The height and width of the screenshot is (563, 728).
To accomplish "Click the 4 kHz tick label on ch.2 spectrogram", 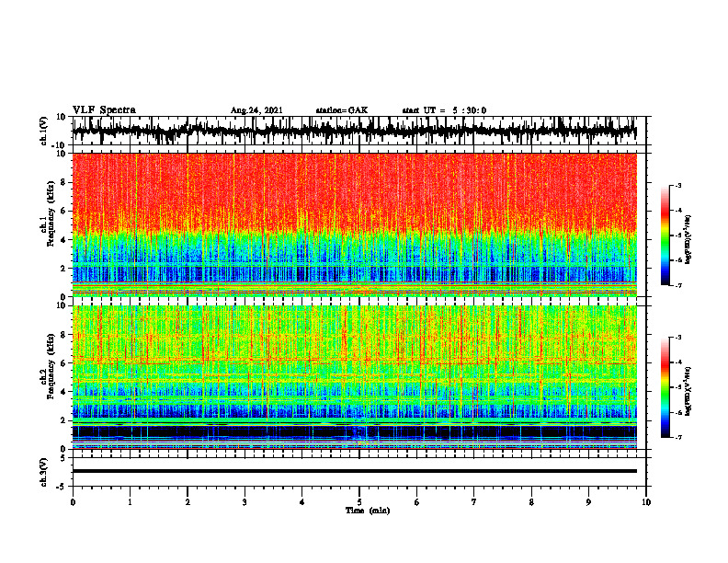I will pyautogui.click(x=63, y=392).
